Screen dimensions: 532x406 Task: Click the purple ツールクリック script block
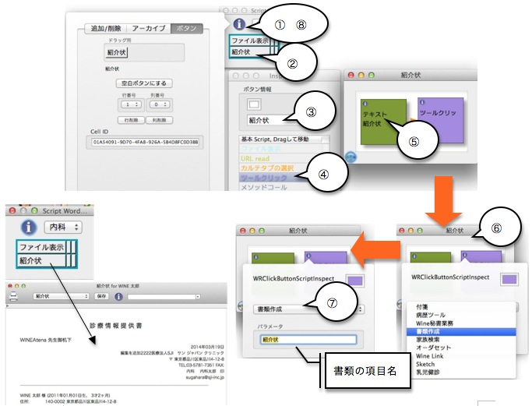pyautogui.click(x=441, y=114)
